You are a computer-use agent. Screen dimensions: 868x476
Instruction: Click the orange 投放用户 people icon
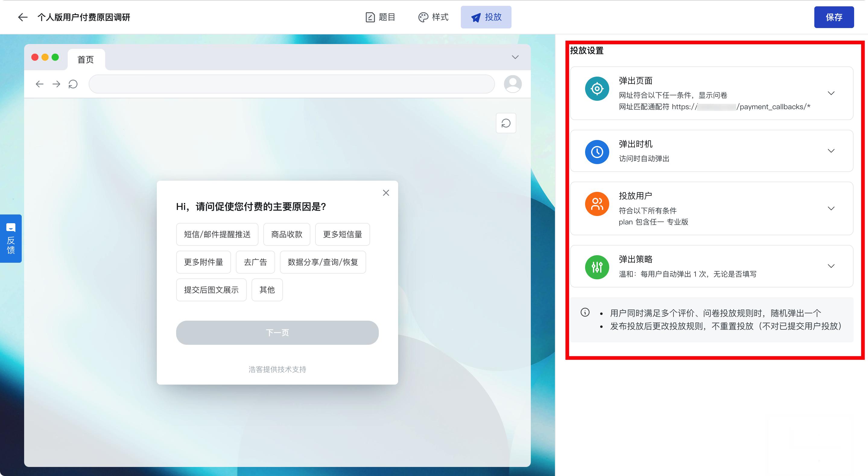[x=597, y=204]
